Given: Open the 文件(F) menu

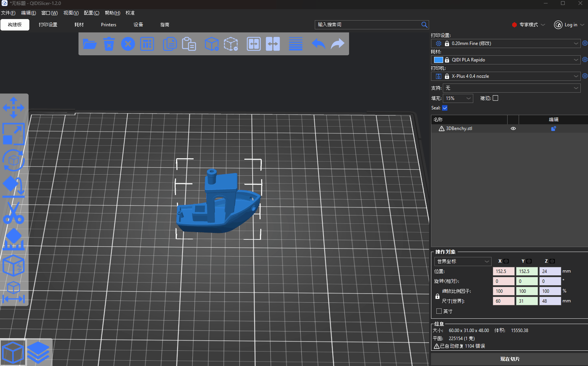Looking at the screenshot, I should 8,13.
